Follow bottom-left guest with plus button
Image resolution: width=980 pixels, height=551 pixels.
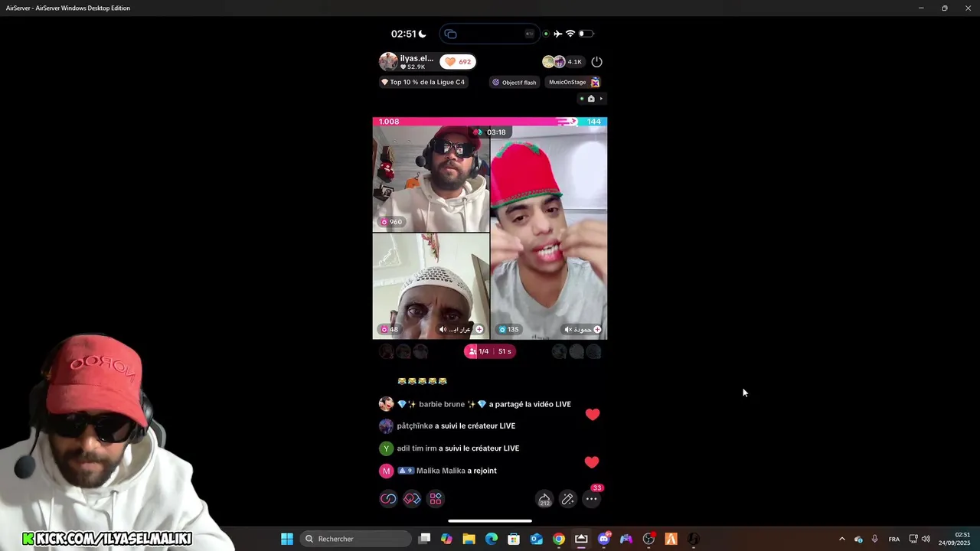(x=479, y=330)
